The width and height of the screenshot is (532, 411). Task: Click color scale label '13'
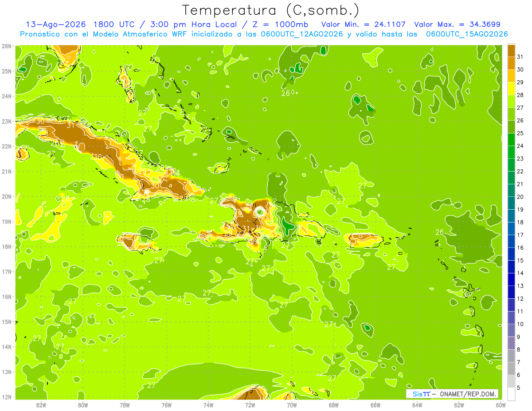520,286
